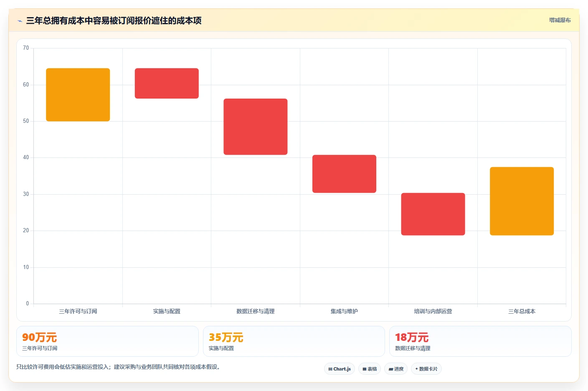Click the card title 三年总拥有成本中容易被订阅报价遮住的成本项
Viewport: 588px width, 391px height.
coord(114,20)
